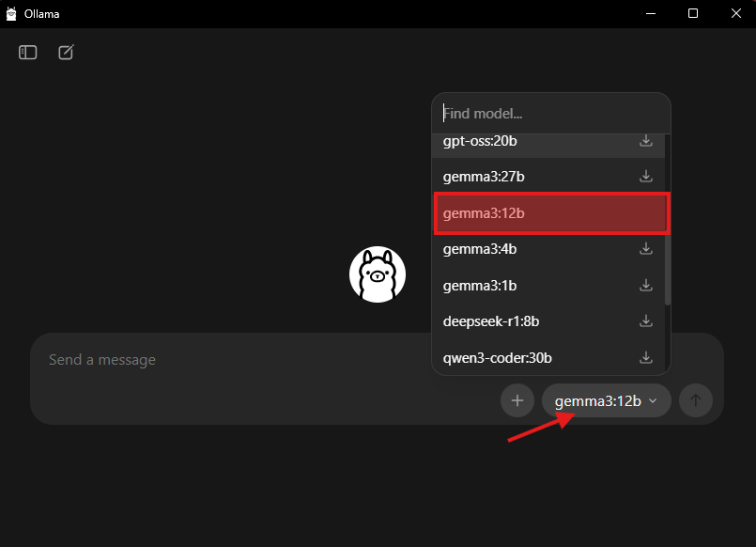Viewport: 756px width, 547px height.
Task: Download the gemma3:27b model via its icon
Action: tap(646, 176)
